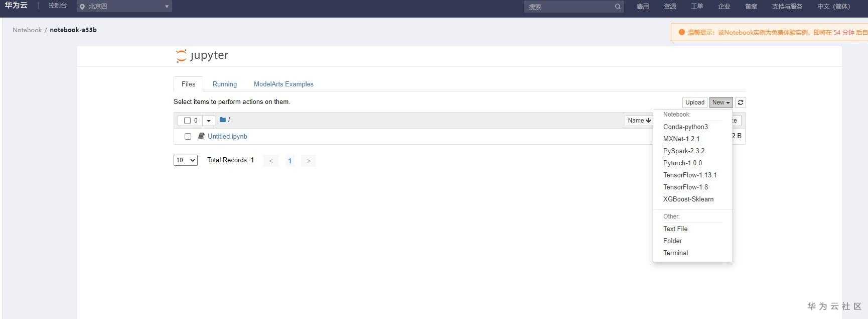The height and width of the screenshot is (319, 868).
Task: Collapse the New dropdown button
Action: (x=721, y=102)
